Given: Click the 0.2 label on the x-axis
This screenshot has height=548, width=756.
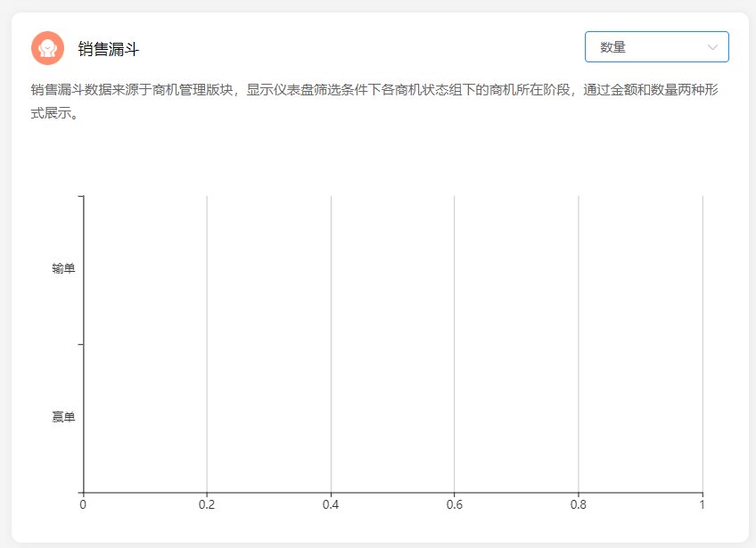Looking at the screenshot, I should click(207, 505).
